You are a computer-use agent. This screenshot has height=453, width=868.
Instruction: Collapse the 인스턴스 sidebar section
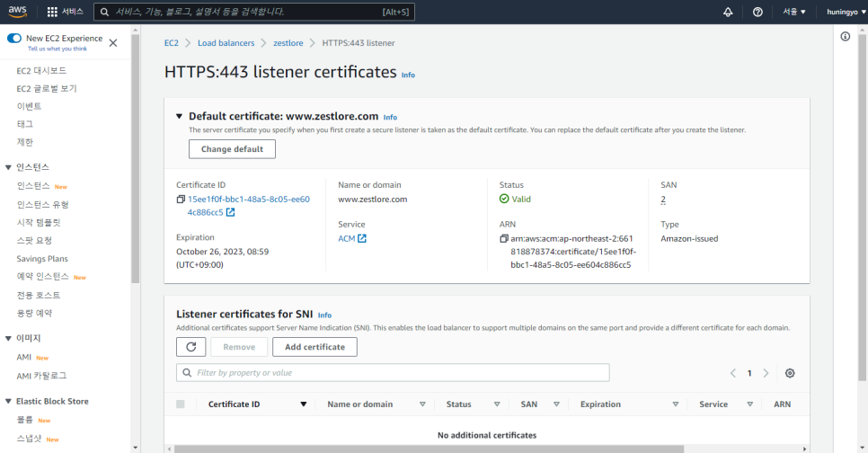point(8,167)
